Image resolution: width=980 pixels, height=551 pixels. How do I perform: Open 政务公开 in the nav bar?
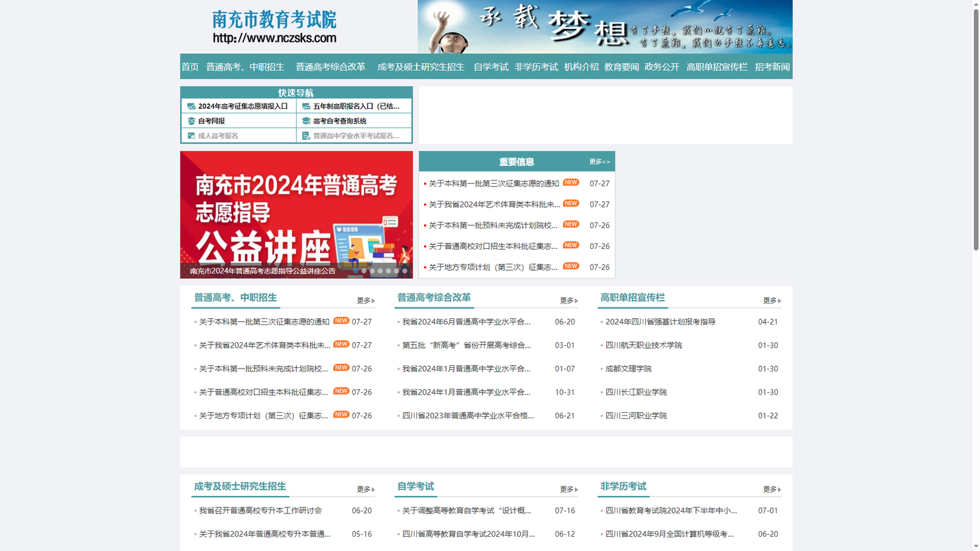tap(661, 67)
